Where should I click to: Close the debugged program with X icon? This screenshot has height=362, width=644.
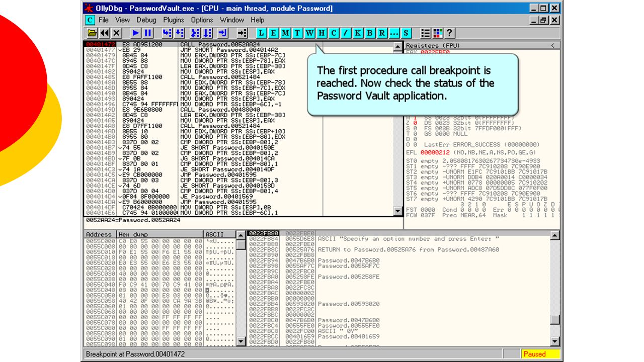(x=116, y=33)
